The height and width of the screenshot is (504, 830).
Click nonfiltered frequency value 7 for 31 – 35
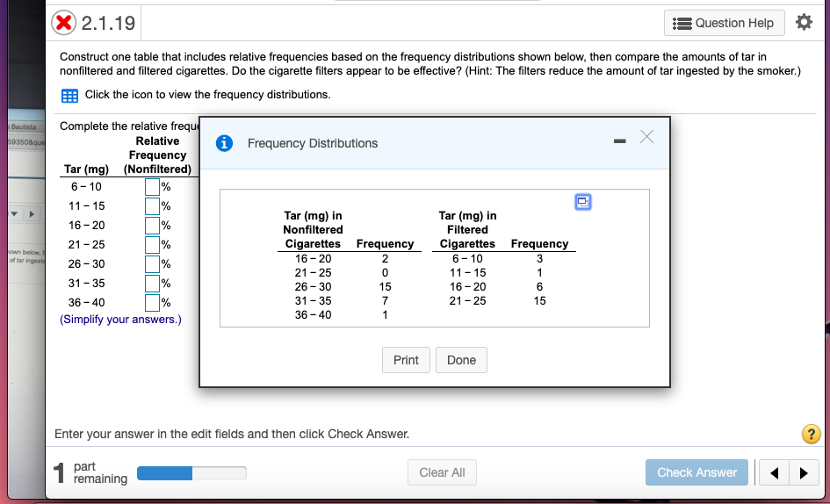click(x=385, y=300)
